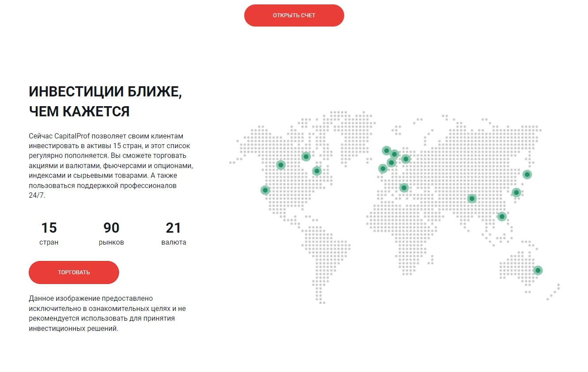Image resolution: width=588 pixels, height=372 pixels.
Task: Select the northernmost marker in Europe
Action: (x=386, y=151)
